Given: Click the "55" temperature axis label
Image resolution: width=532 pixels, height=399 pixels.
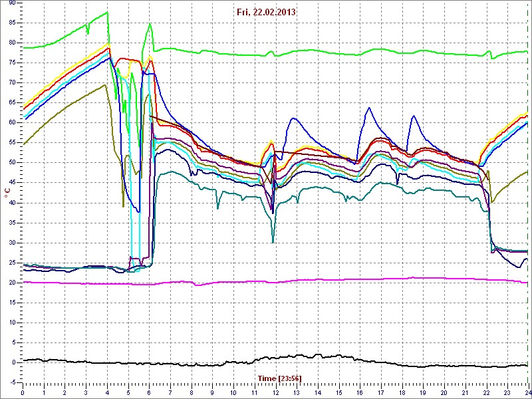Looking at the screenshot, I should coord(13,143).
